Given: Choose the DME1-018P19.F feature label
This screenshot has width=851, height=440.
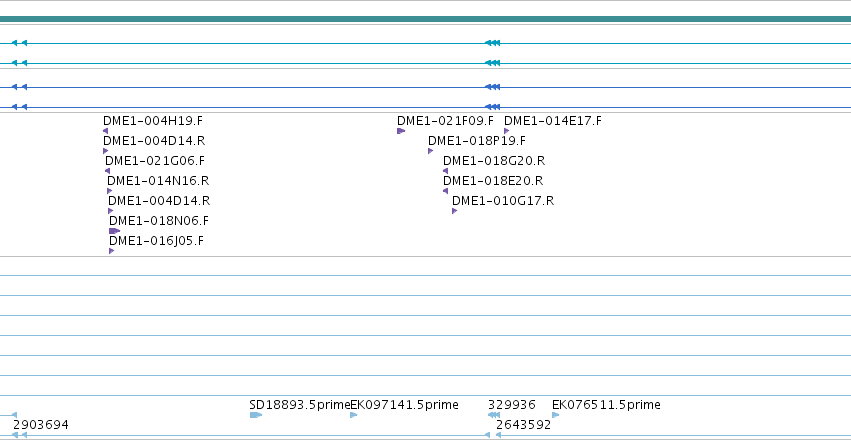Looking at the screenshot, I should point(477,141).
